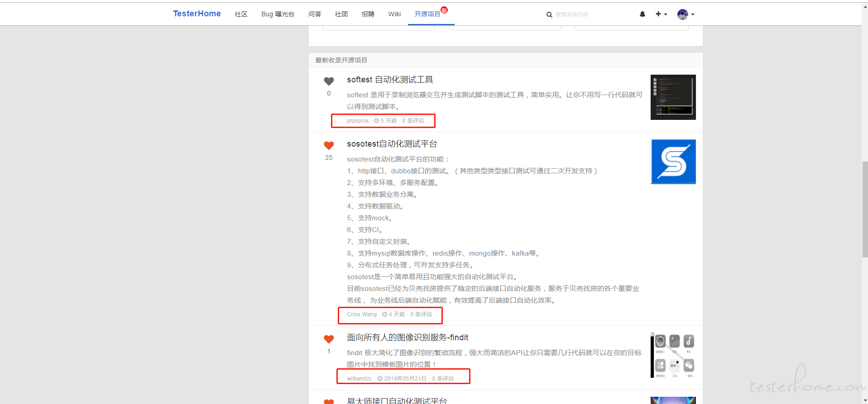Open softest 自动化测试工具 project title
The image size is (868, 404).
tap(390, 80)
